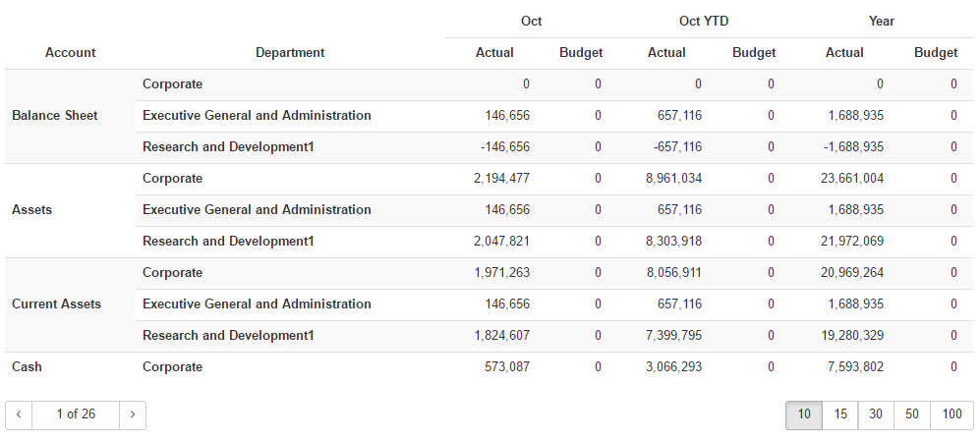Select the Year column group header
The image size is (980, 440).
pos(882,21)
